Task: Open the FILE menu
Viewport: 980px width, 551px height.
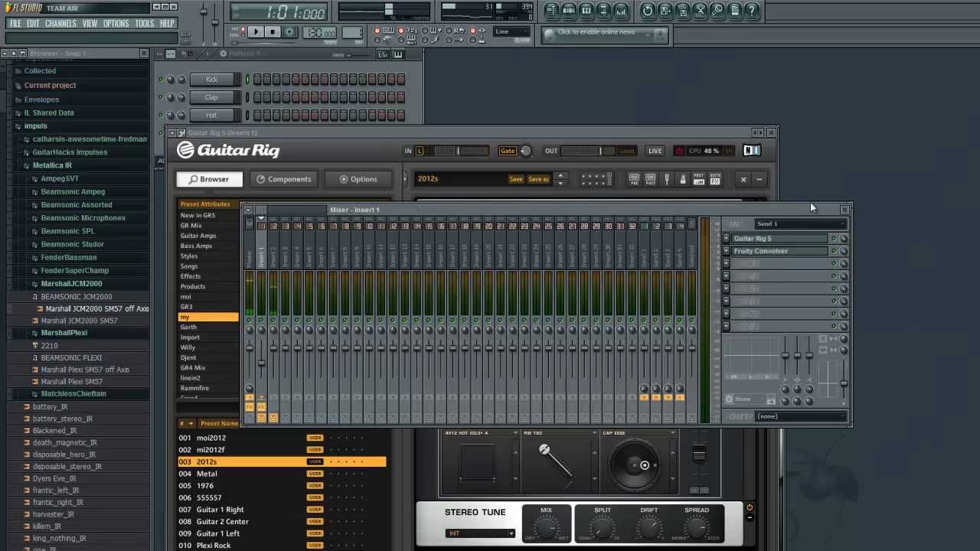Action: 15,24
